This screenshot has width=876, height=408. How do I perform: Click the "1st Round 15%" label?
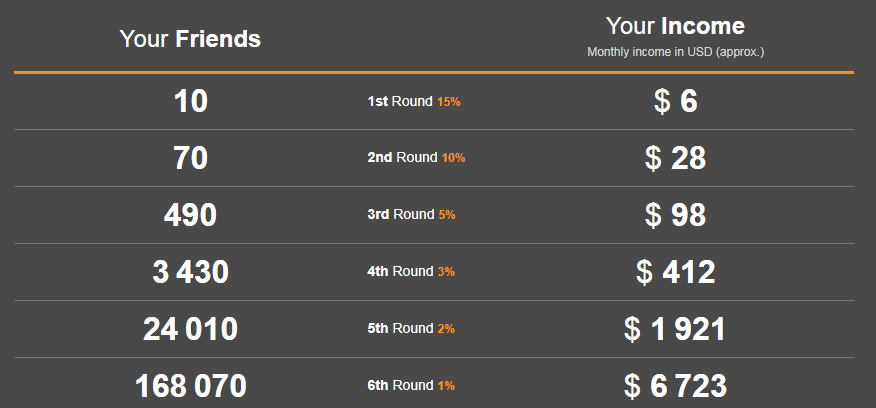click(x=414, y=101)
